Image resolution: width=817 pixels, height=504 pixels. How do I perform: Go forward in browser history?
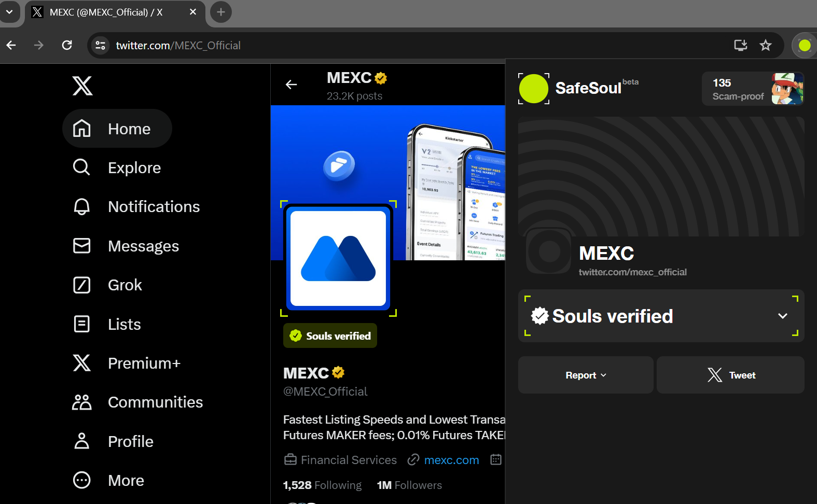[39, 46]
